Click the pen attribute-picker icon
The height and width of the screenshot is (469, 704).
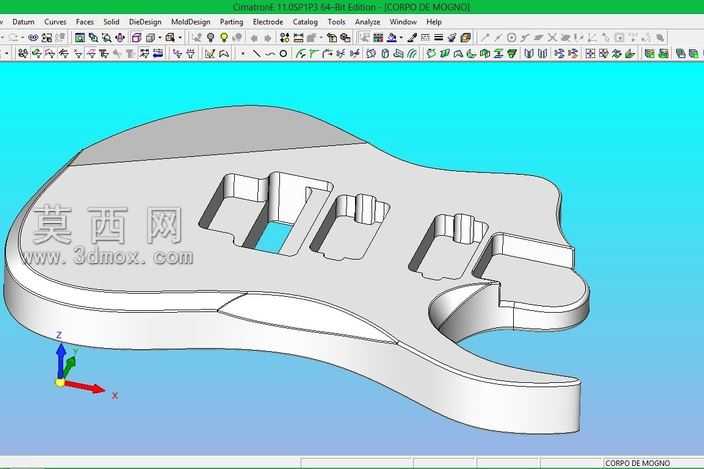coord(412,38)
